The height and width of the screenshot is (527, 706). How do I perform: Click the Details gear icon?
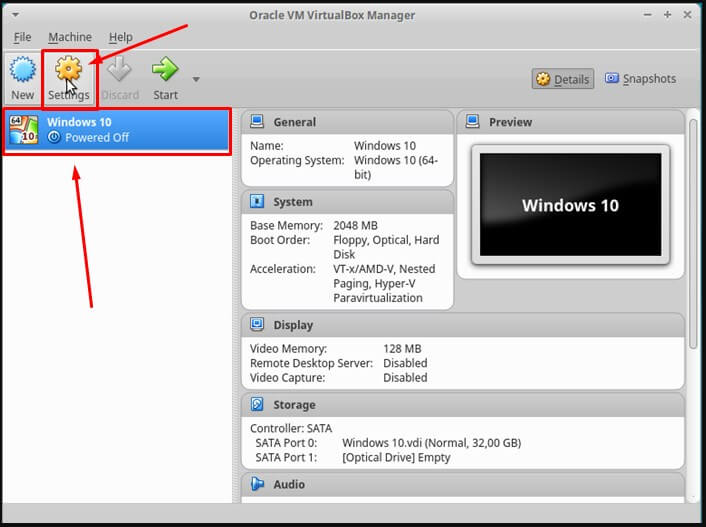(543, 79)
